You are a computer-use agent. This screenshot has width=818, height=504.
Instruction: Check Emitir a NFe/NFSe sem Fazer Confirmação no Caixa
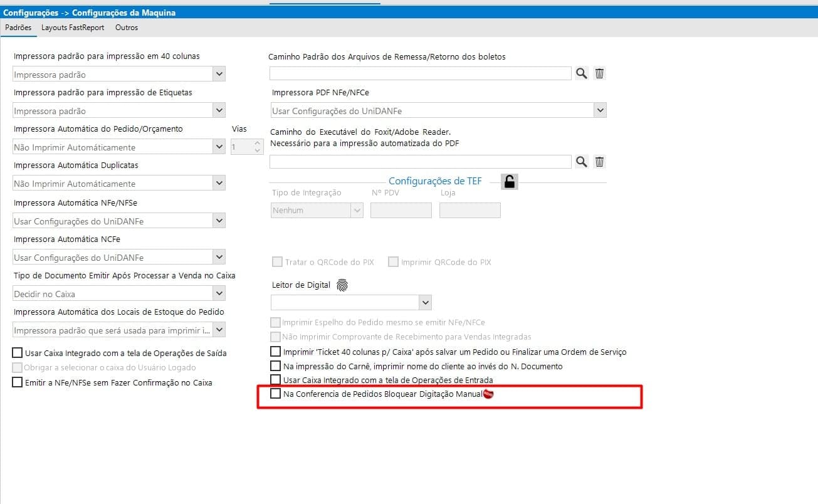[18, 382]
